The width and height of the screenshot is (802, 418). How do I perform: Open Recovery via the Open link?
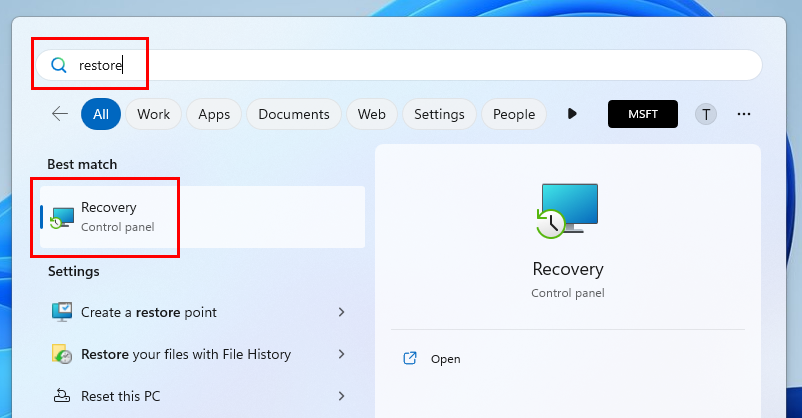tap(445, 359)
